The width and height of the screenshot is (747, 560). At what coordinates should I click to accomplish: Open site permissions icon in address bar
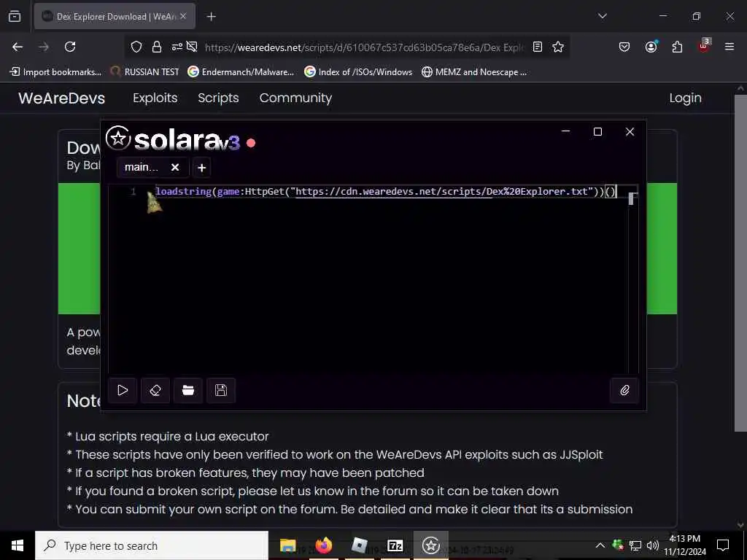[x=177, y=47]
